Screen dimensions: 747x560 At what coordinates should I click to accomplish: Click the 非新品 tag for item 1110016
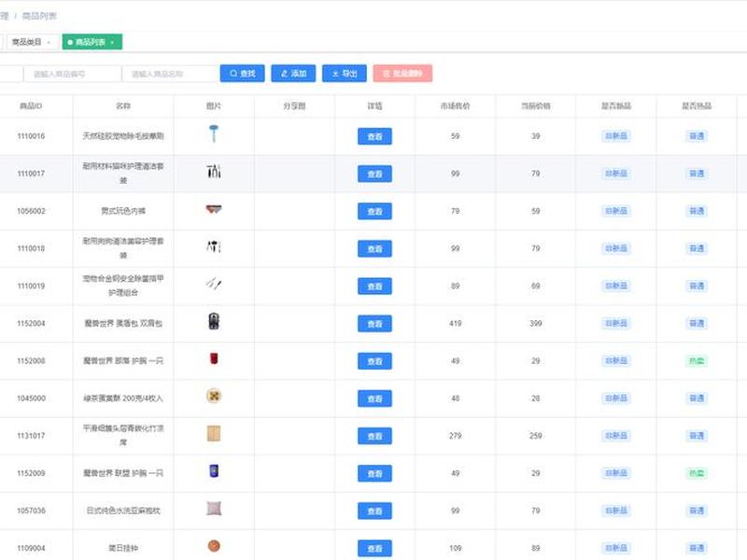[x=616, y=136]
